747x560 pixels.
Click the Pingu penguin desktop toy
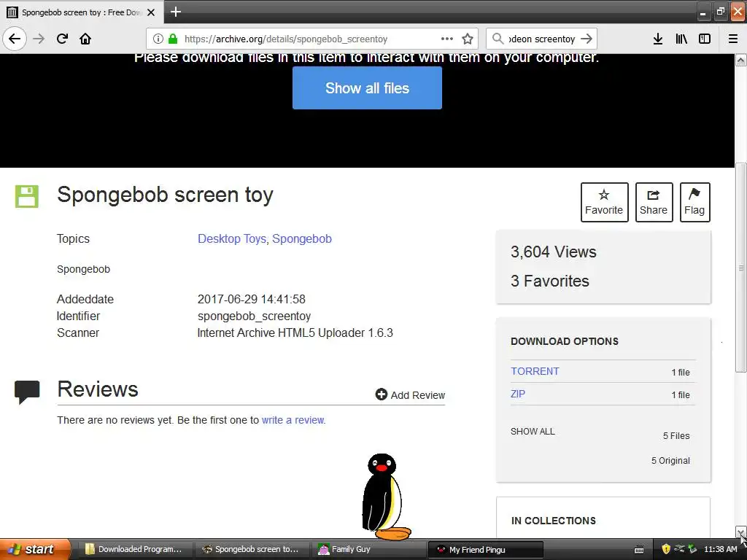click(385, 497)
